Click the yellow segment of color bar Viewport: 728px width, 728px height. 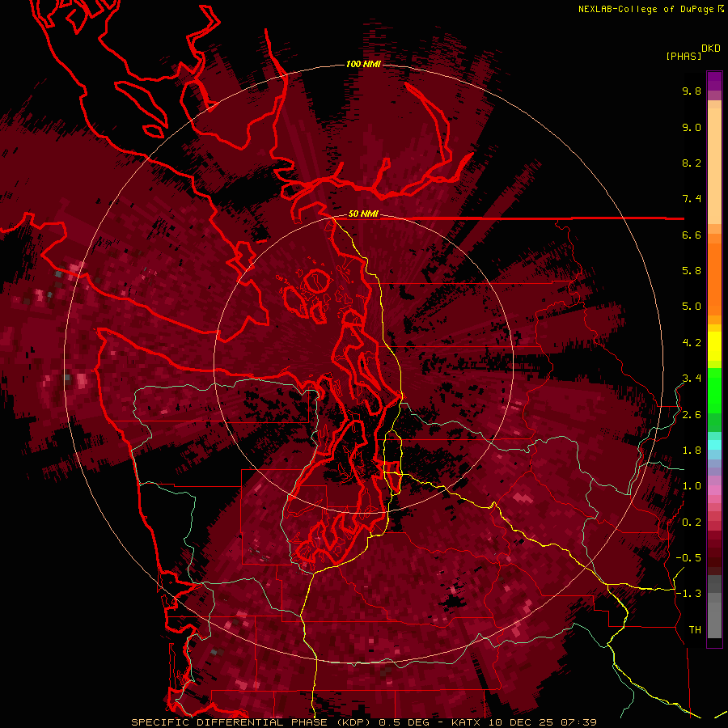pyautogui.click(x=714, y=346)
